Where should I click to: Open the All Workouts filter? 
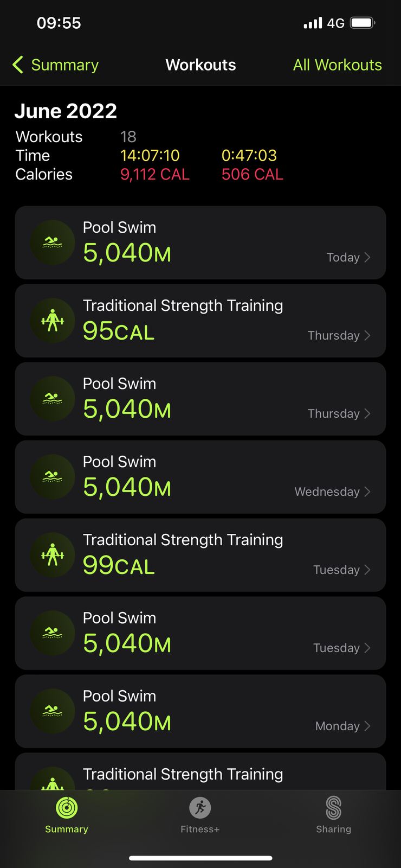click(x=337, y=65)
